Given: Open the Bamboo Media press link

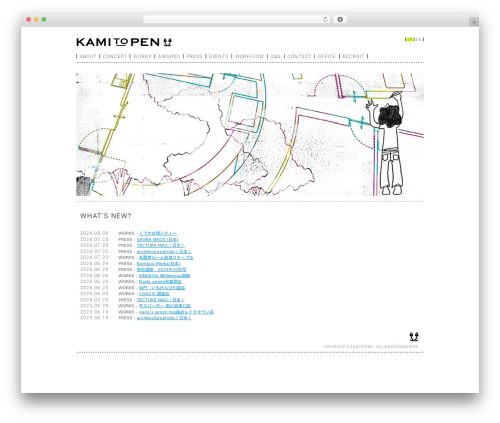Looking at the screenshot, I should click(x=158, y=264).
